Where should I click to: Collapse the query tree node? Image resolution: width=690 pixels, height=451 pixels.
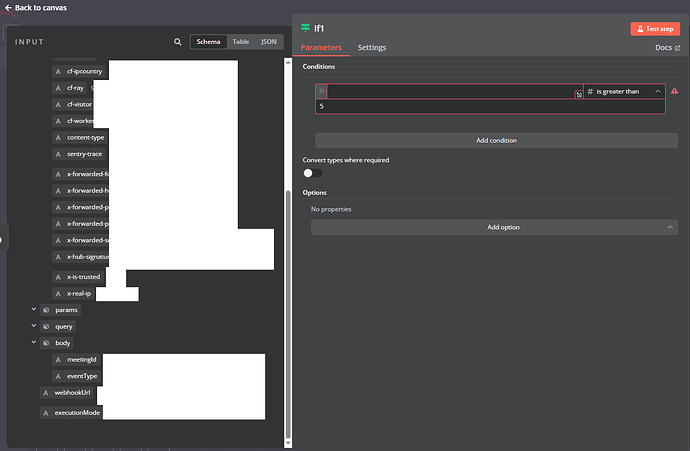33,326
